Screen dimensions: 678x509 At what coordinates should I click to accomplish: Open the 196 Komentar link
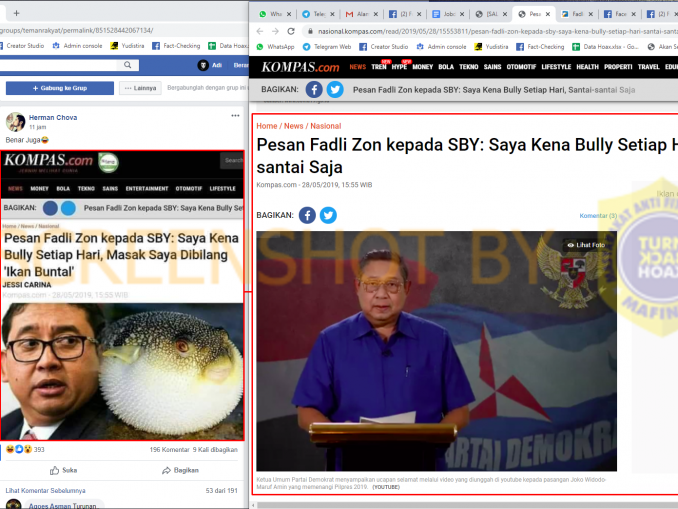170,450
